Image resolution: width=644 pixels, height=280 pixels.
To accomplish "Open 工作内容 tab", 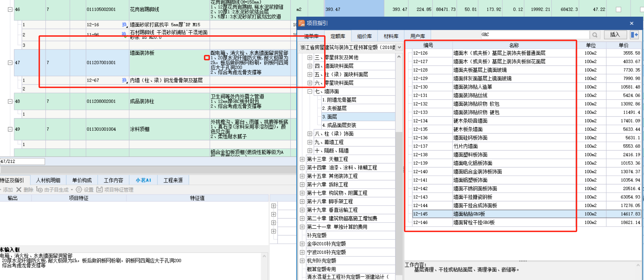I will (x=113, y=180).
